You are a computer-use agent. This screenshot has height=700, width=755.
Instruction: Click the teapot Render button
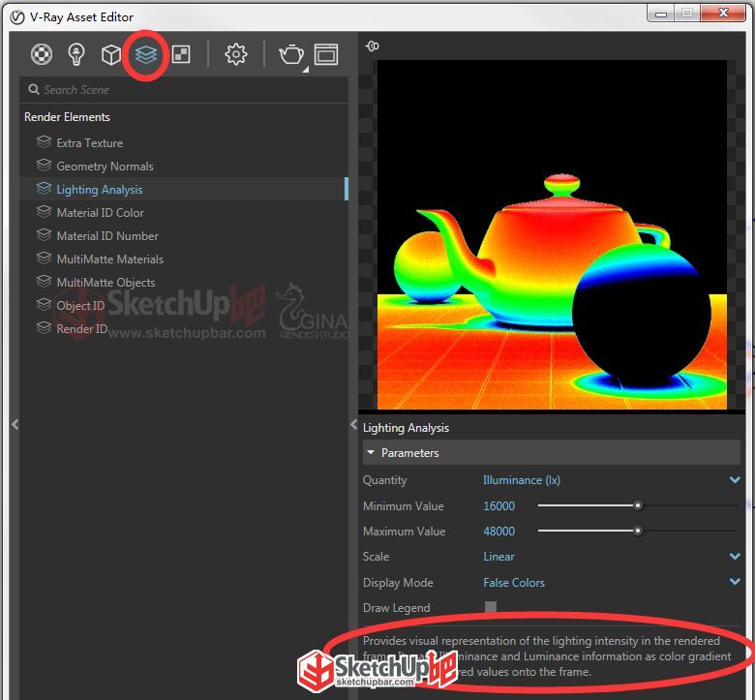[x=290, y=54]
